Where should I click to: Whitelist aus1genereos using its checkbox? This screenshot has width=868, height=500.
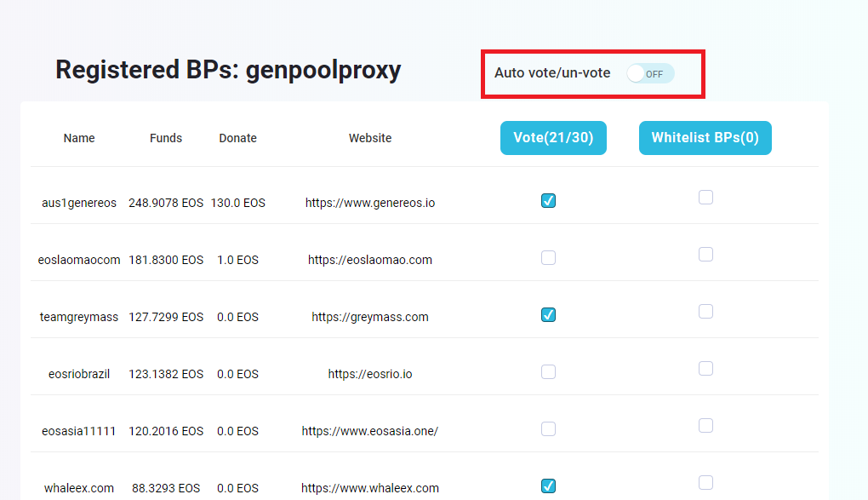[705, 198]
